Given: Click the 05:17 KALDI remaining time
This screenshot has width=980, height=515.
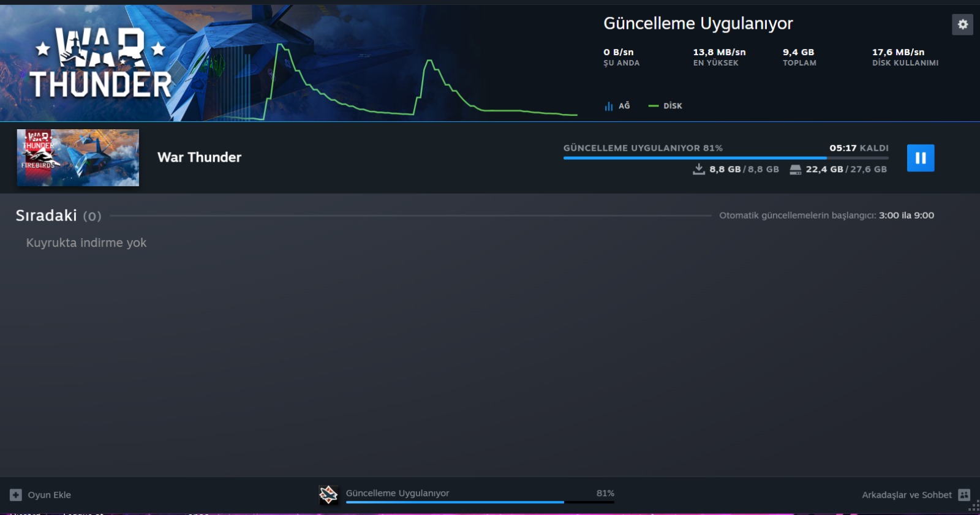Looking at the screenshot, I should 859,148.
